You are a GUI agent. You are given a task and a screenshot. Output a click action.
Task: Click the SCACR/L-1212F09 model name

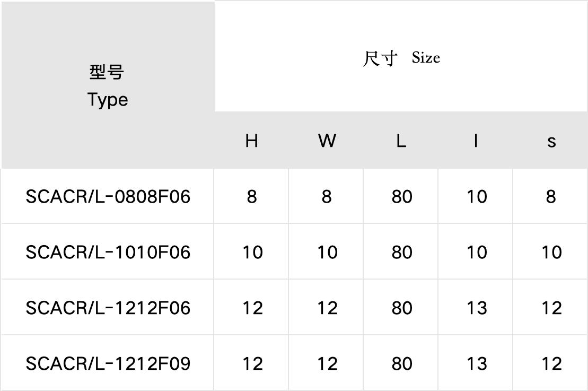point(108,363)
